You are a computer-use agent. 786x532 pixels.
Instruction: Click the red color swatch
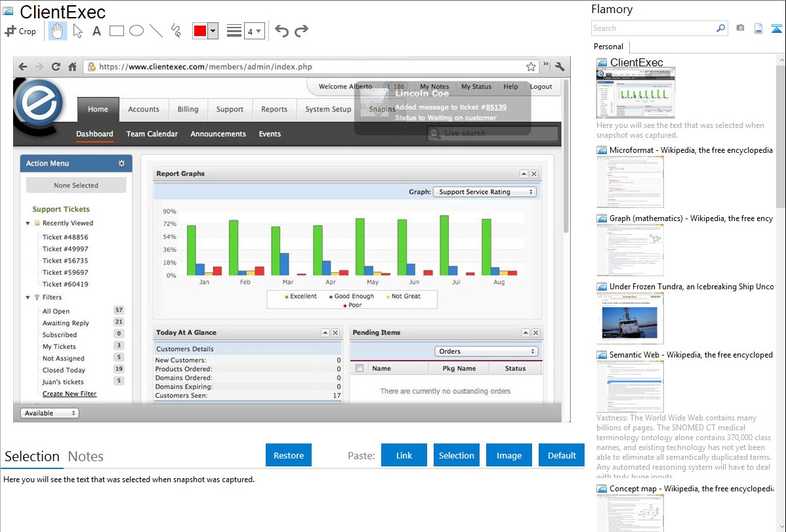pos(200,31)
